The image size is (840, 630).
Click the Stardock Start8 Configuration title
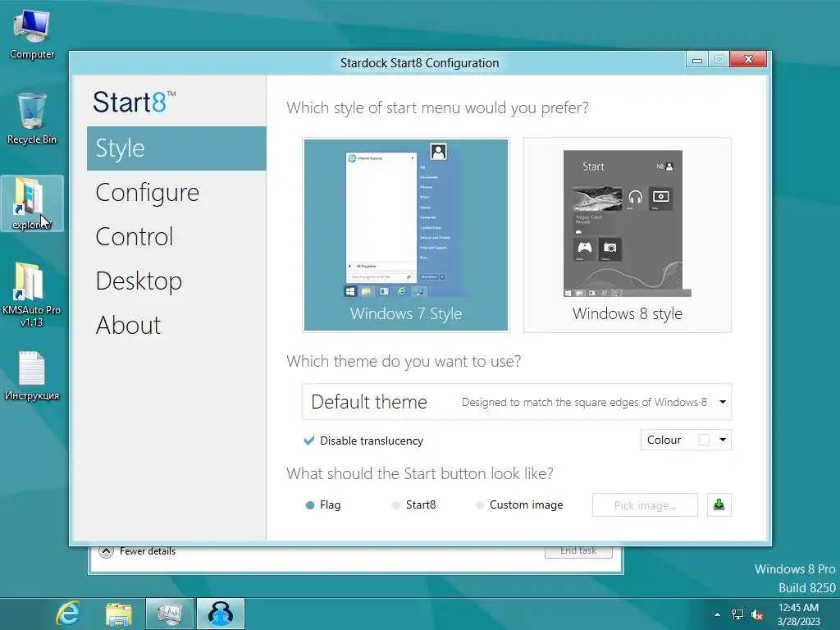coord(419,63)
